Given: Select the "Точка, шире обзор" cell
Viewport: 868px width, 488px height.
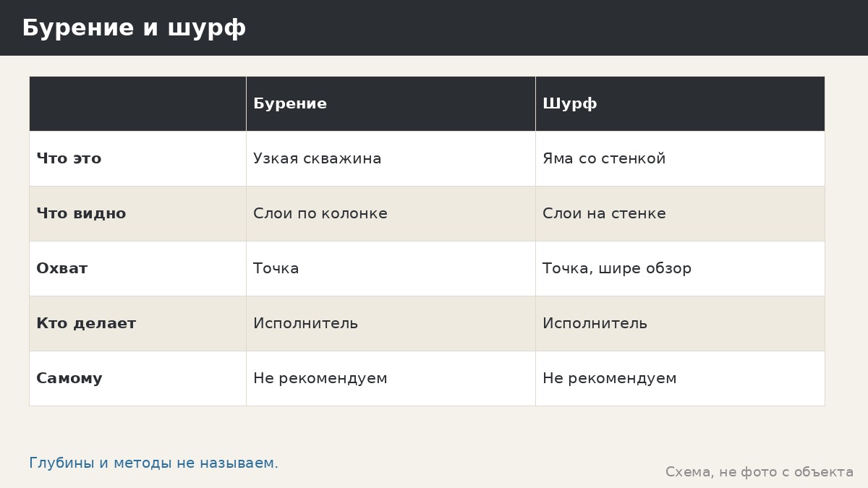Looking at the screenshot, I should pyautogui.click(x=680, y=268).
